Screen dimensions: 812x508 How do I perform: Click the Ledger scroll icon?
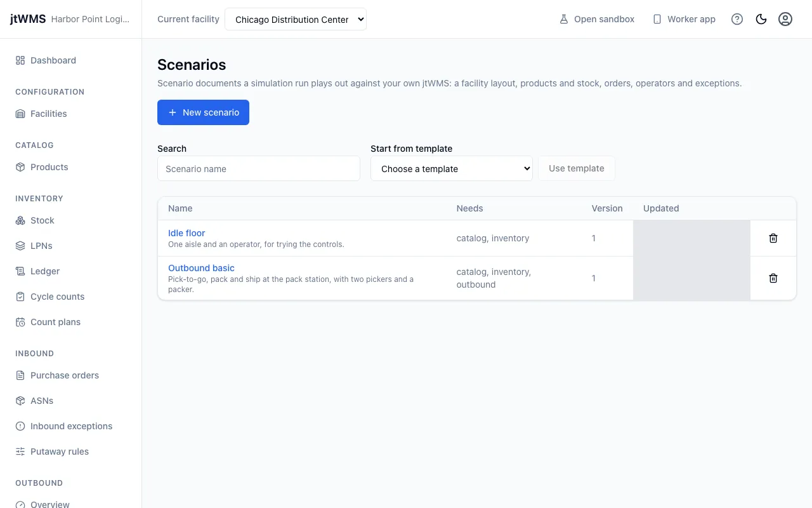click(20, 271)
